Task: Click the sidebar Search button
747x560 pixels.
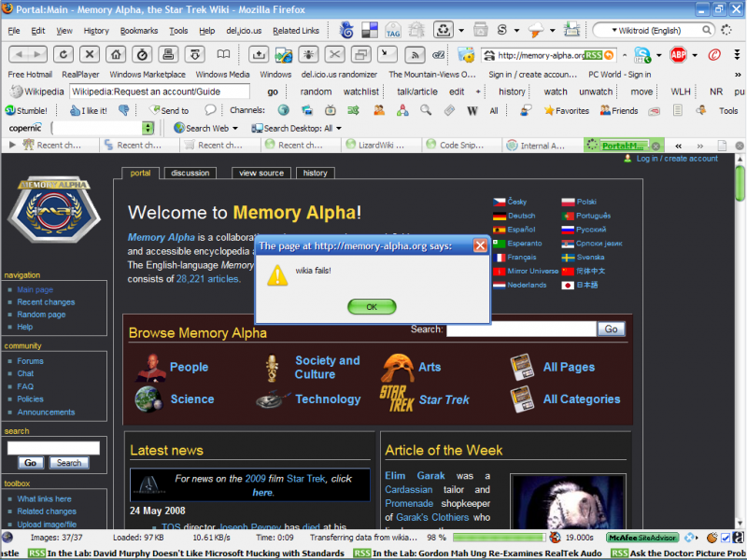Action: pos(69,463)
